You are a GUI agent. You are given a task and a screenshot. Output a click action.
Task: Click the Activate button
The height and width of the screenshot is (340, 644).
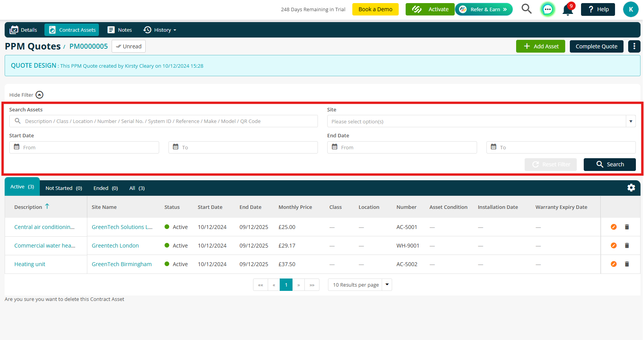tap(430, 9)
